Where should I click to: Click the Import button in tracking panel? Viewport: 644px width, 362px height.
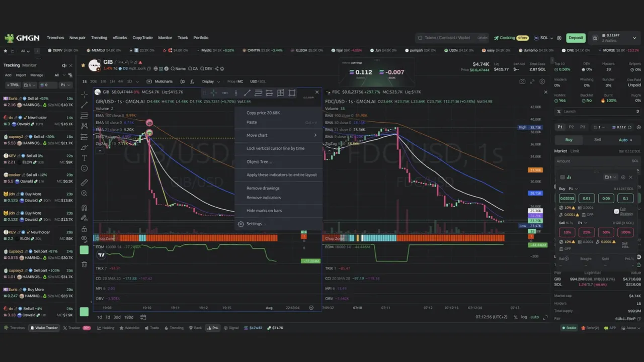click(21, 75)
